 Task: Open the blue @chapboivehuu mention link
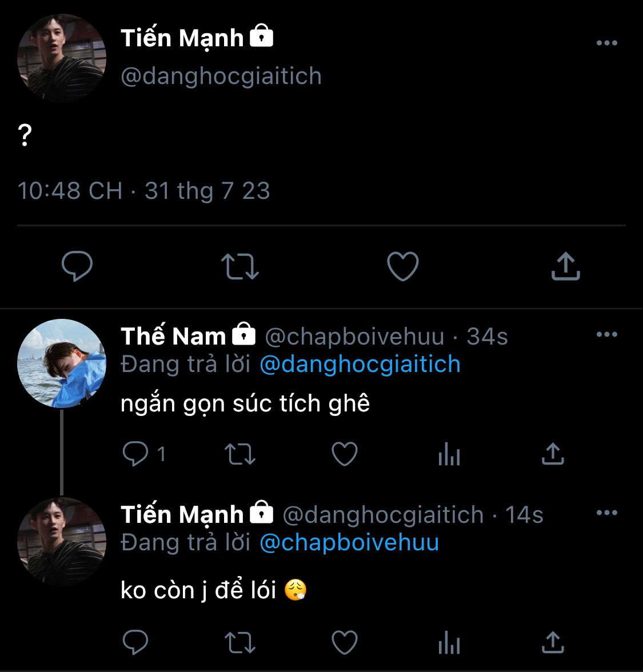[x=349, y=542]
